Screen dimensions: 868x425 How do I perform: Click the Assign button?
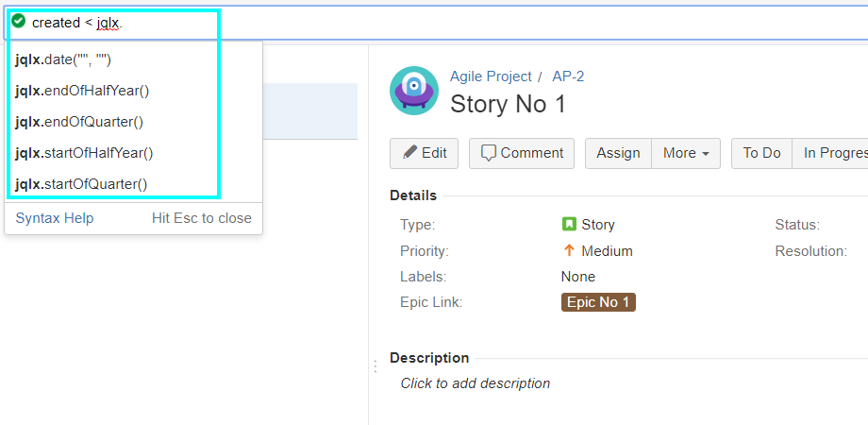pyautogui.click(x=618, y=153)
